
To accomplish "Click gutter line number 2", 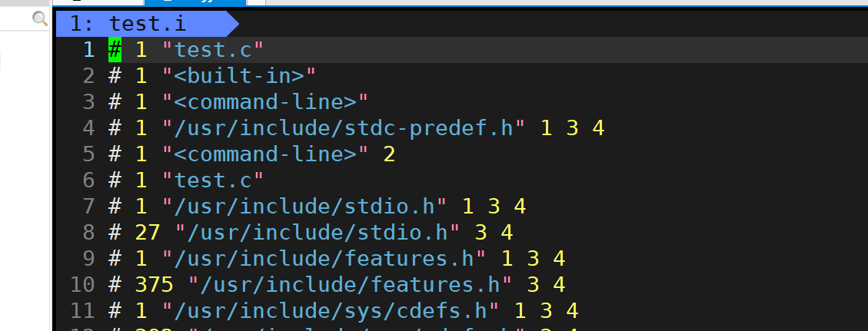I will [88, 76].
